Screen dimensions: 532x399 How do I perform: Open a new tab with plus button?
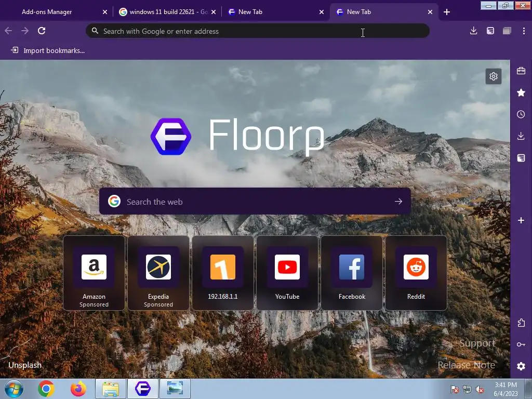click(446, 12)
